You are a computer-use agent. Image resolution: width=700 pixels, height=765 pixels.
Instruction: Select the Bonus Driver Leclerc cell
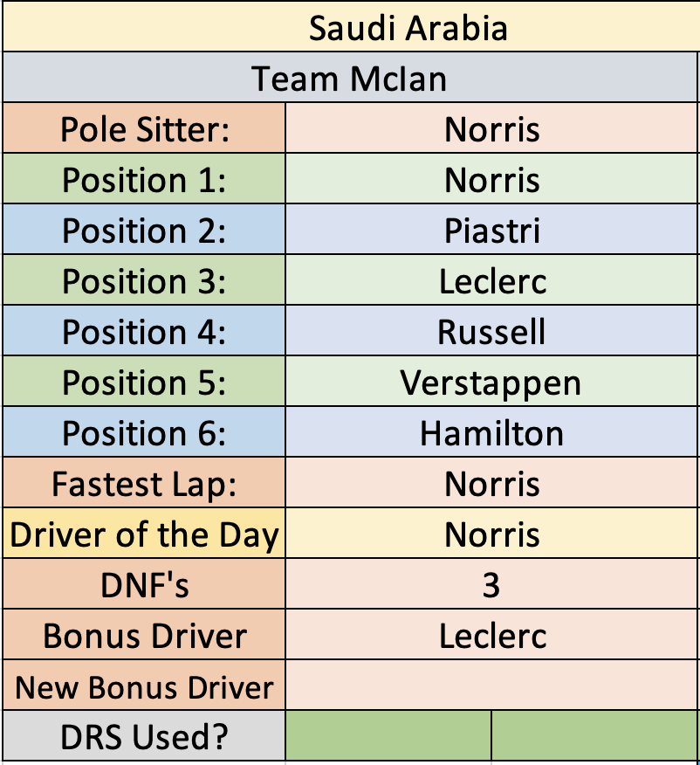point(491,636)
